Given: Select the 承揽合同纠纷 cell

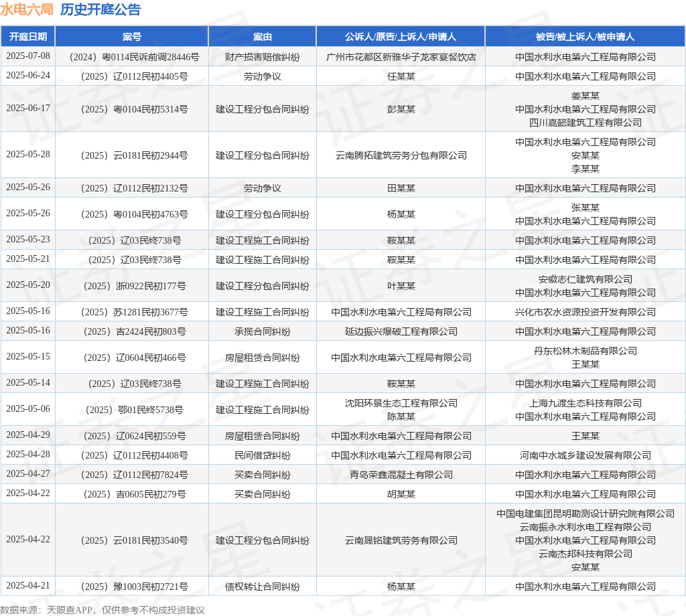Looking at the screenshot, I should point(263,332).
